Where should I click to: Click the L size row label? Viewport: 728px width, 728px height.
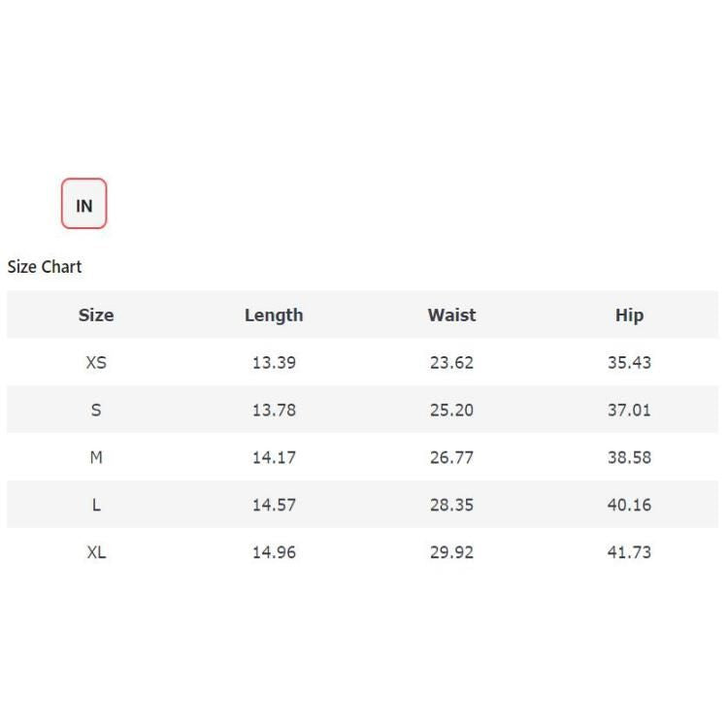click(x=96, y=505)
